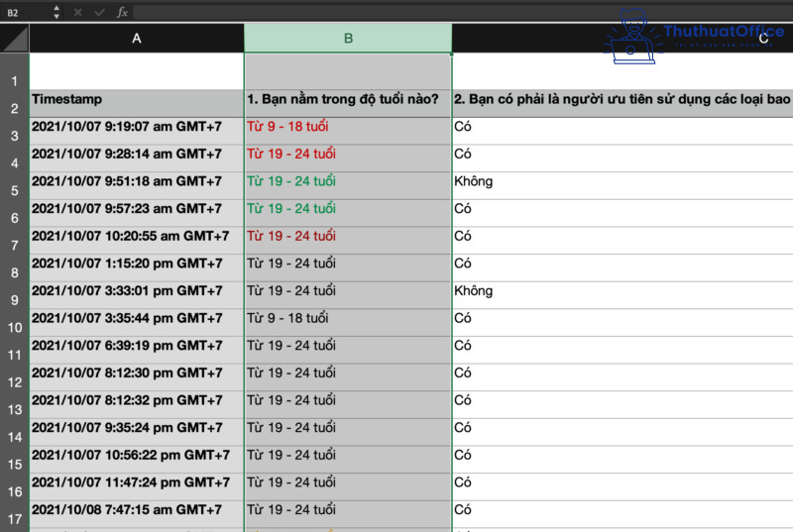
Task: Select timestamp 2021/10/07 8:12:32 pm GMT+7
Action: click(x=137, y=404)
